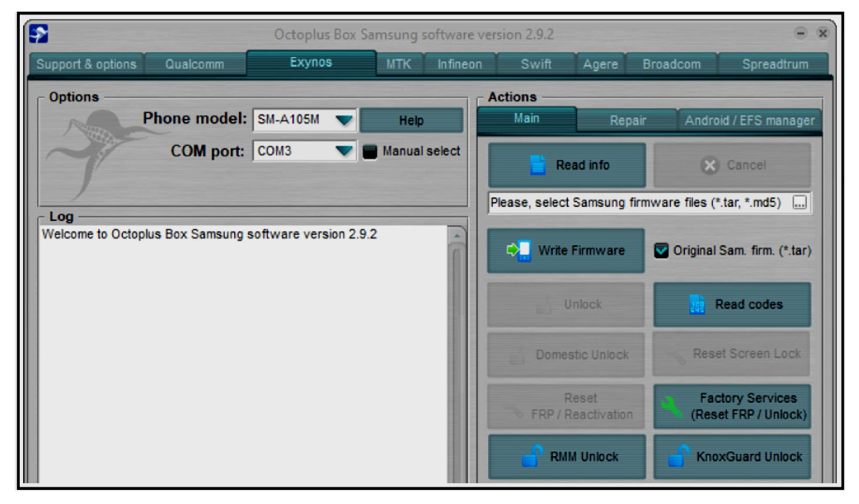Click the KnoxGuard Unlock padlock icon
Image resolution: width=859 pixels, height=504 pixels.
click(678, 456)
